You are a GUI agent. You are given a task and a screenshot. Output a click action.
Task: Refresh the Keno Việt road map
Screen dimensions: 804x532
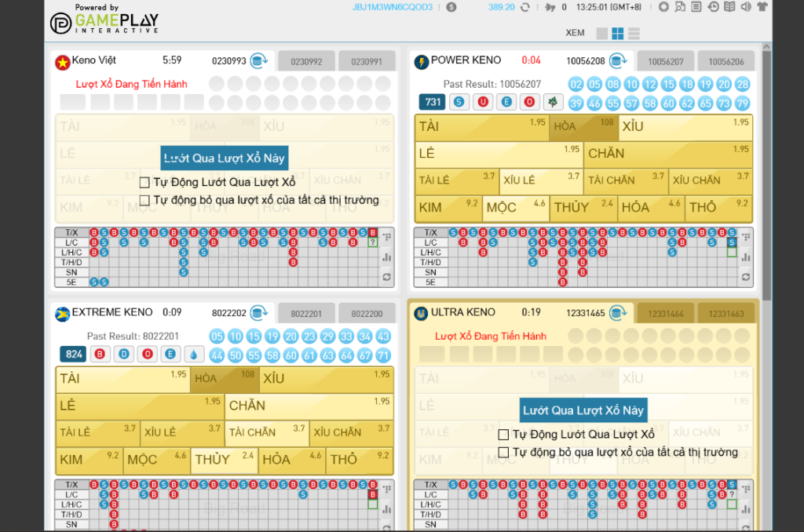[387, 277]
